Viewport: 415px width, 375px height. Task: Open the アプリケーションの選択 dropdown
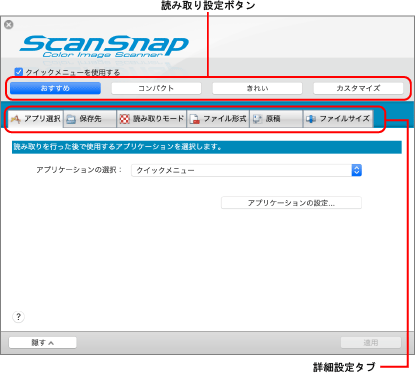247,170
